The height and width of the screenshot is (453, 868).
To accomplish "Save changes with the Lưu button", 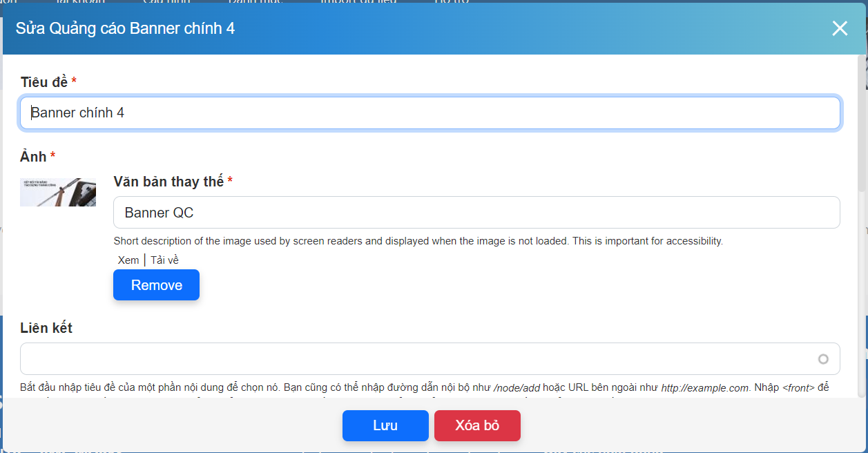I will pyautogui.click(x=385, y=425).
